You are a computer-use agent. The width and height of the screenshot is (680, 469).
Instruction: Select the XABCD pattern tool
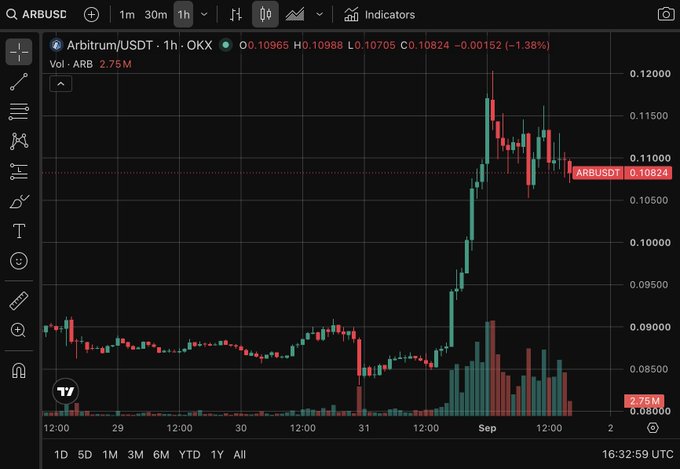(x=19, y=141)
